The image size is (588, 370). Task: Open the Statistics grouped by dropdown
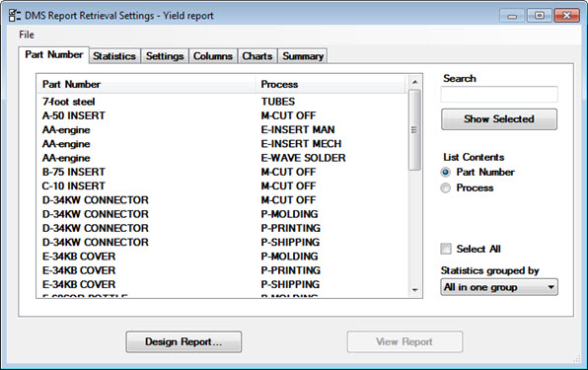(x=499, y=287)
